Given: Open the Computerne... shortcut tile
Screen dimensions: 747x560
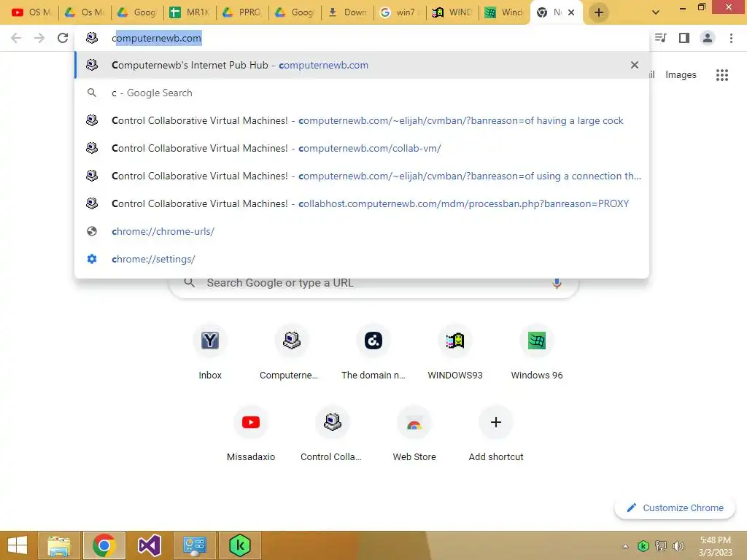Looking at the screenshot, I should tap(292, 352).
